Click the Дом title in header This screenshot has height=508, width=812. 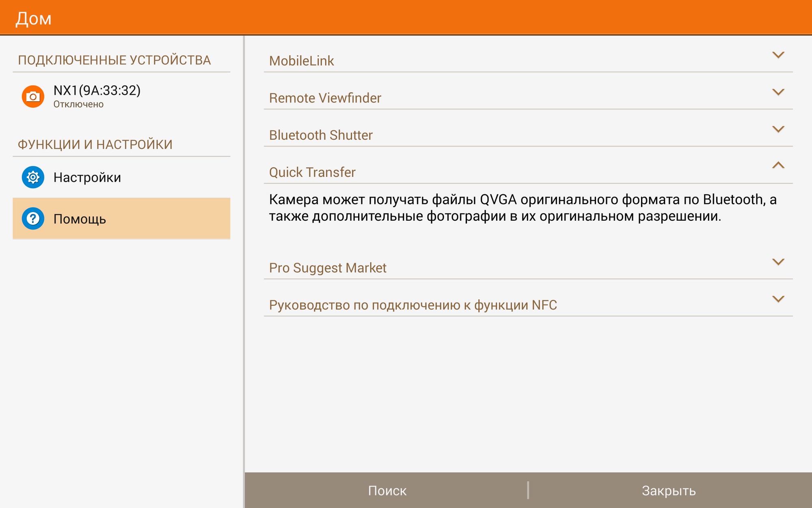[34, 19]
